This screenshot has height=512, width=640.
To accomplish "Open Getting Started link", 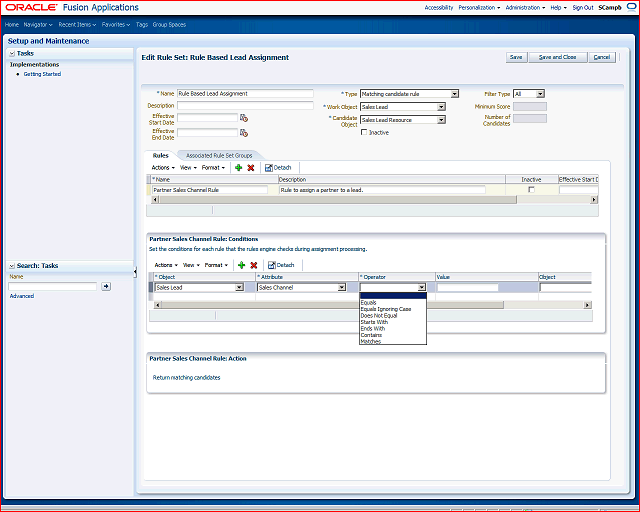I will tap(42, 74).
